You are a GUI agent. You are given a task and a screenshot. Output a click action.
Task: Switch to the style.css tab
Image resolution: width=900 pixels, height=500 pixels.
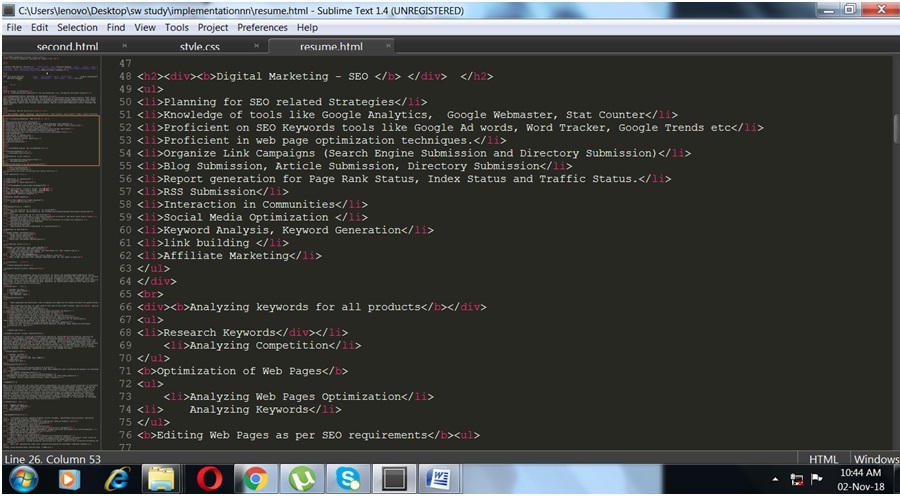[x=199, y=46]
